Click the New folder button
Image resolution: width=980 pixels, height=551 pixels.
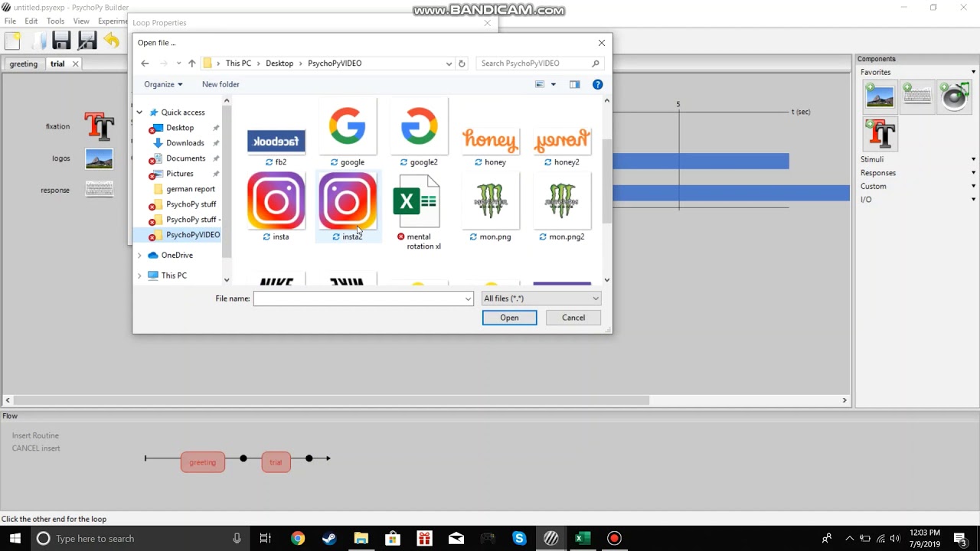pyautogui.click(x=220, y=84)
